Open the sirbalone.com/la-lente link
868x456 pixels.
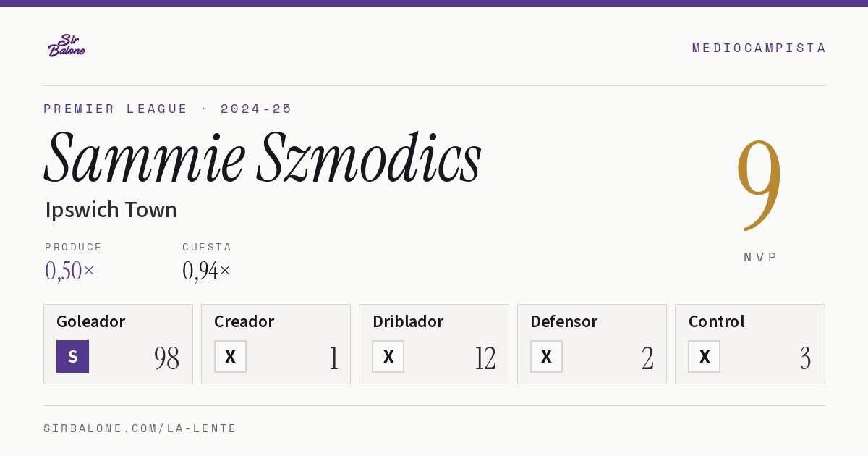[x=140, y=428]
